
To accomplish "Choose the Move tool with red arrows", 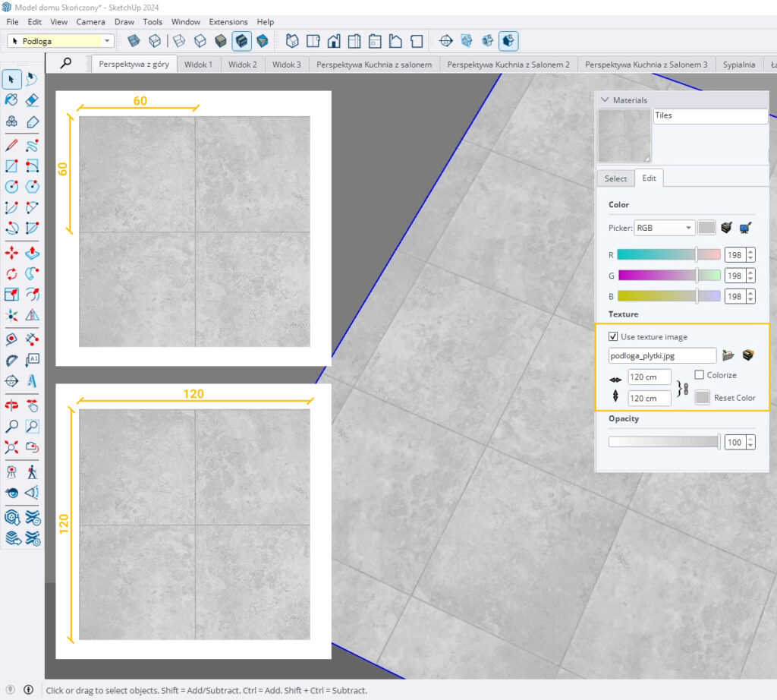I will (x=11, y=253).
